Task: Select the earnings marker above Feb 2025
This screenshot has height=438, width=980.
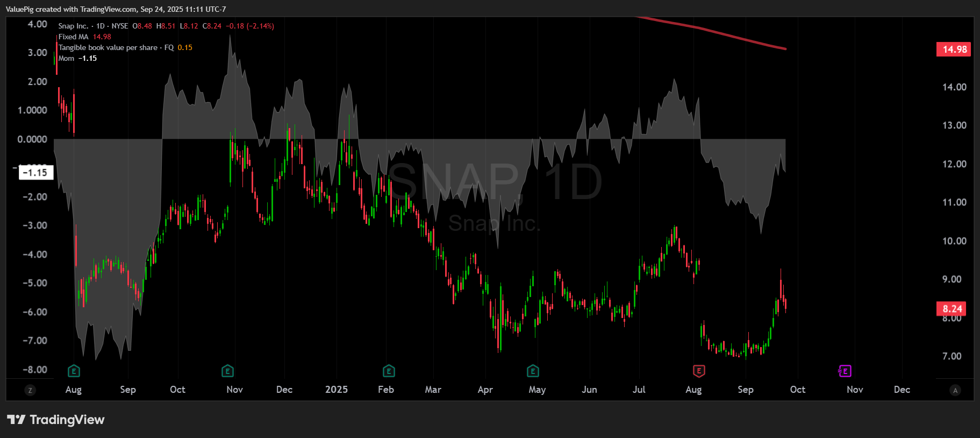Action: (389, 371)
